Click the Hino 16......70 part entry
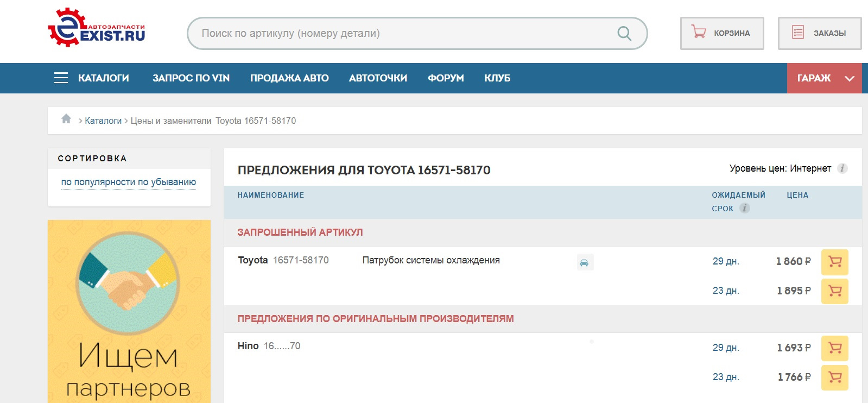The image size is (868, 403). [269, 346]
